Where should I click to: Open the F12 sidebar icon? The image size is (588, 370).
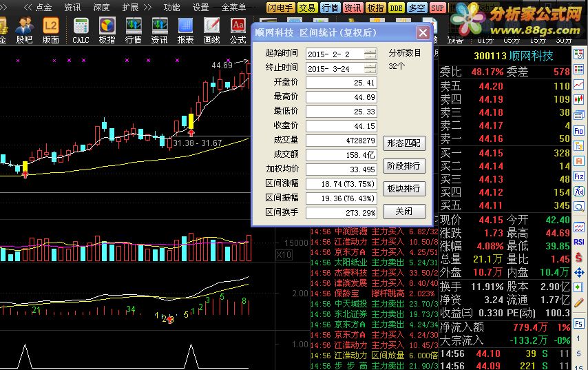pyautogui.click(x=579, y=176)
